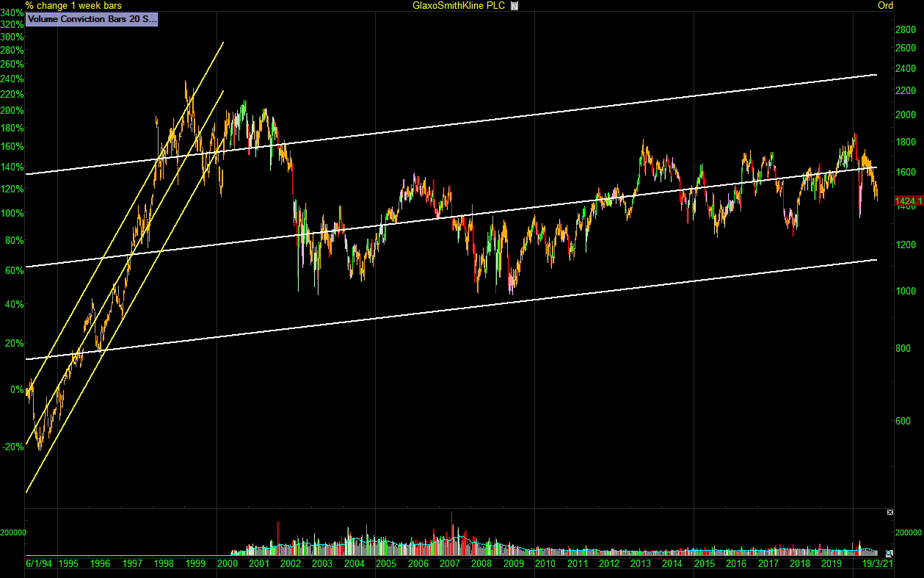Image resolution: width=924 pixels, height=578 pixels.
Task: Click the '600' price axis label
Action: click(903, 422)
